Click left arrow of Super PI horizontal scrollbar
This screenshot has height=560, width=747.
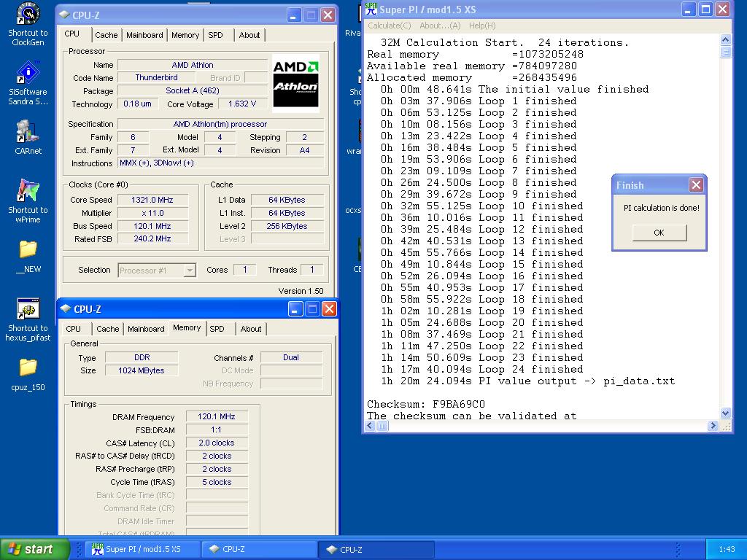tap(371, 426)
